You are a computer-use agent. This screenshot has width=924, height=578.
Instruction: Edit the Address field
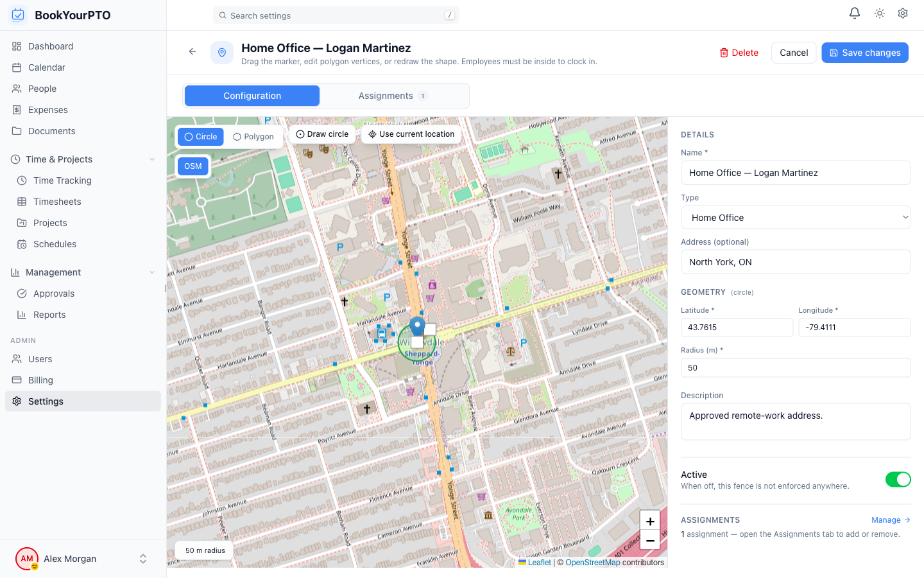(x=796, y=262)
